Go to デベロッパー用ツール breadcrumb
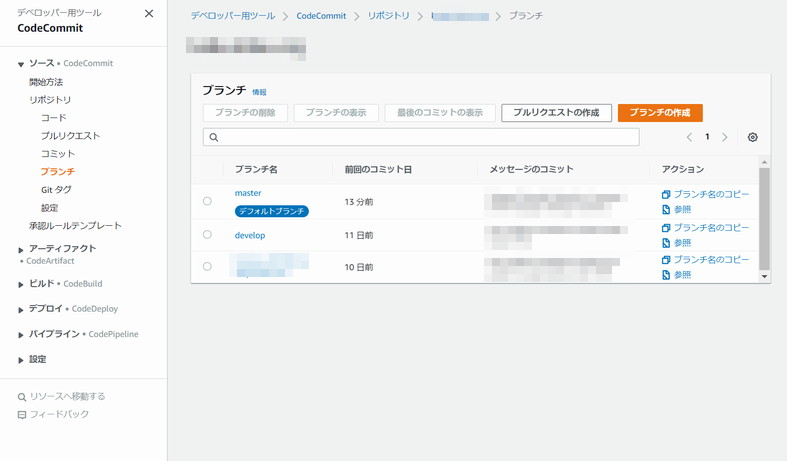787x461 pixels. [x=233, y=16]
